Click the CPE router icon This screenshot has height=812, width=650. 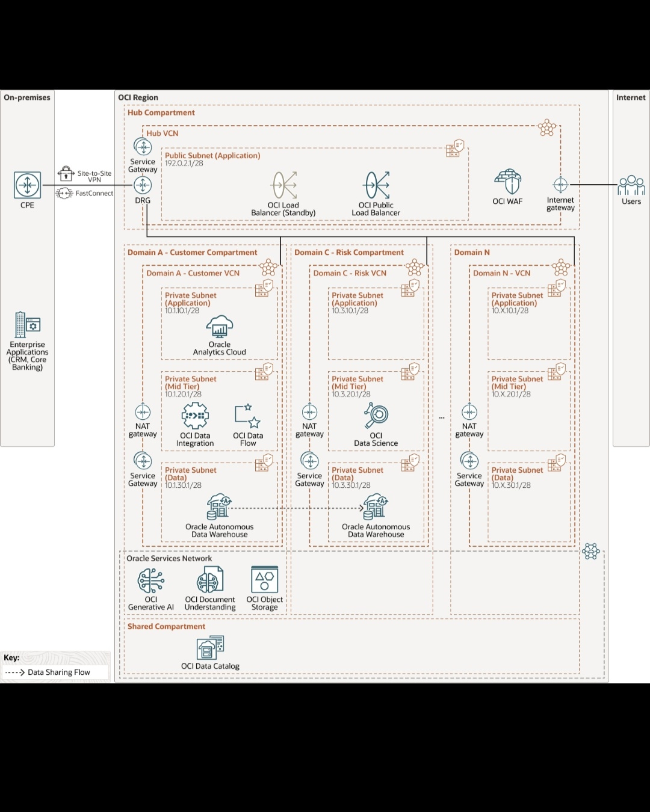click(28, 185)
